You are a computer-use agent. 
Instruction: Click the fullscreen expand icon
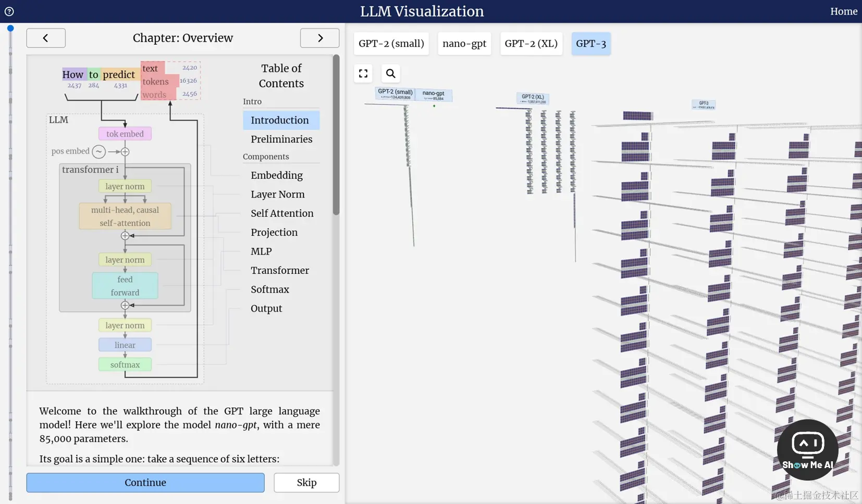pos(363,73)
